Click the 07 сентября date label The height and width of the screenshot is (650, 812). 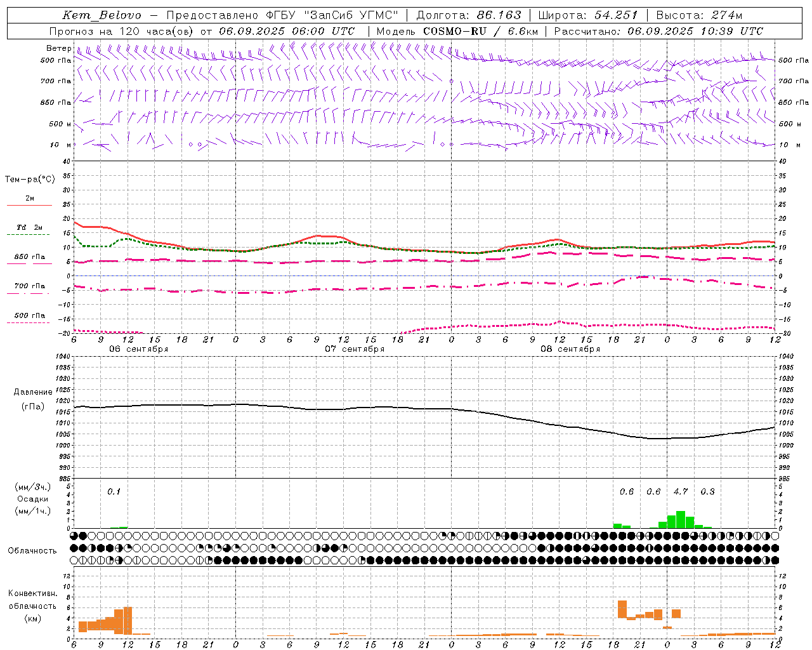[354, 349]
